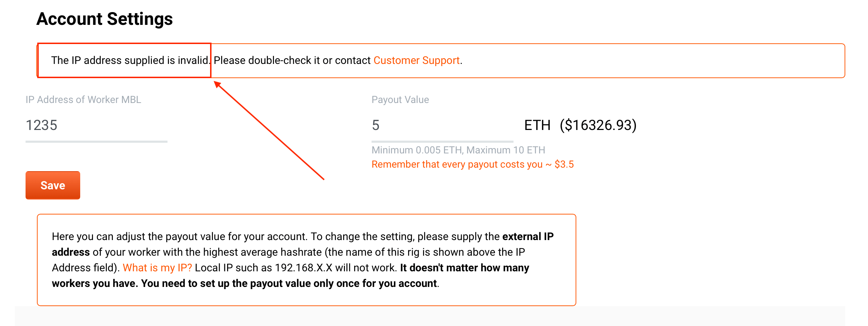Image resolution: width=868 pixels, height=326 pixels.
Task: Click the "Payout Value" field label
Action: pyautogui.click(x=400, y=100)
